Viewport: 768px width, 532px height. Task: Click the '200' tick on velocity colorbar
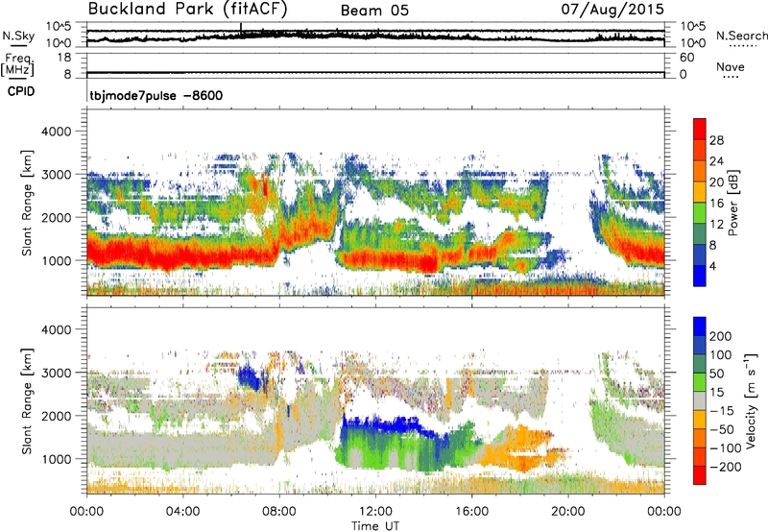tap(721, 336)
